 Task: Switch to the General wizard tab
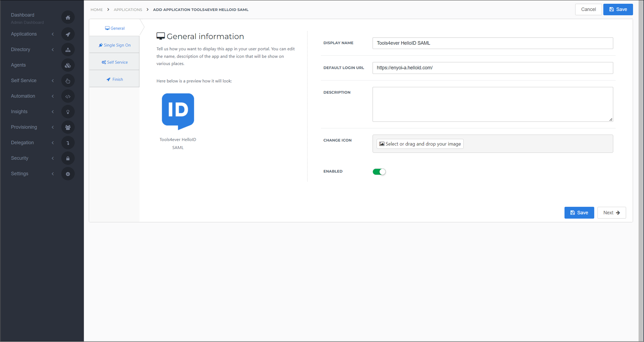point(114,28)
